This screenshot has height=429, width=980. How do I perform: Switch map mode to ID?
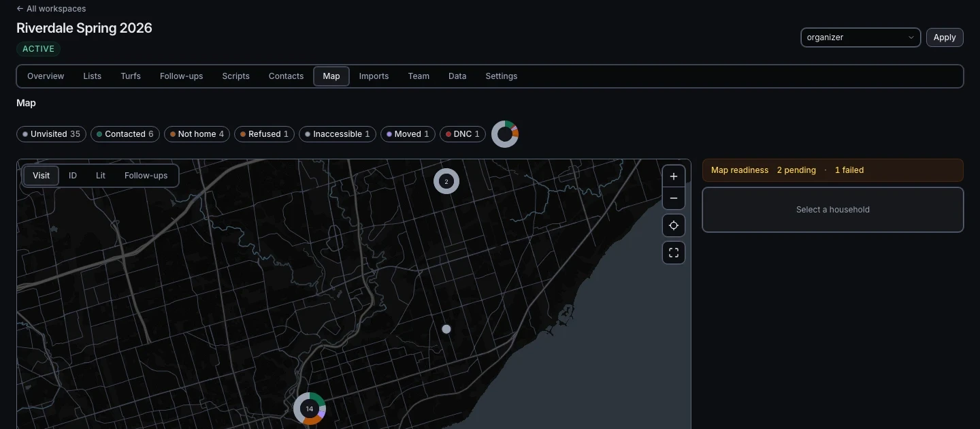pyautogui.click(x=73, y=176)
